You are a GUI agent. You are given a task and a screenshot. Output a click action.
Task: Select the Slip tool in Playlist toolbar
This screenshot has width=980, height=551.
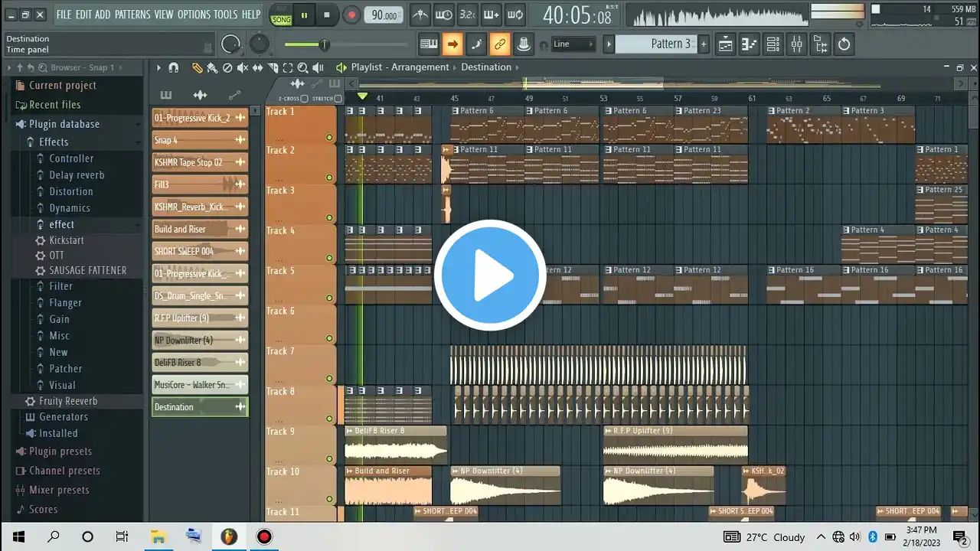[257, 67]
